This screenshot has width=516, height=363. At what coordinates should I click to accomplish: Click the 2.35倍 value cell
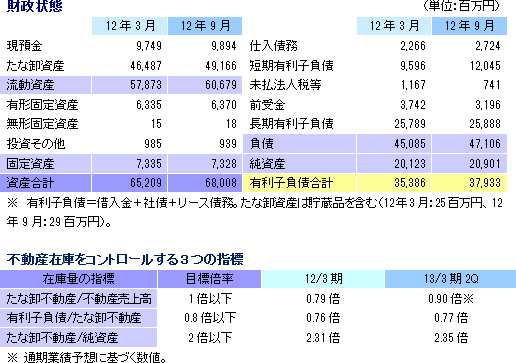[x=451, y=338]
